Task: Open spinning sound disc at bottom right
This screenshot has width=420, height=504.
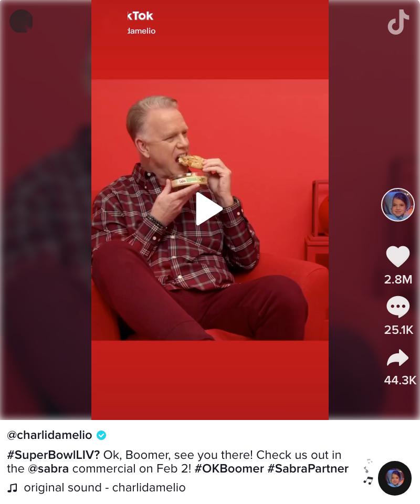Action: (395, 478)
